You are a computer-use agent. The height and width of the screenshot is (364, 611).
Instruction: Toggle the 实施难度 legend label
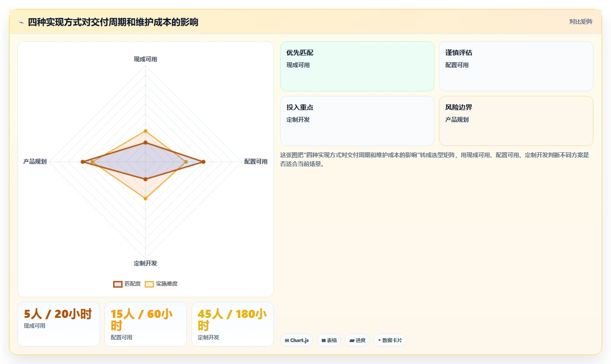click(x=167, y=284)
